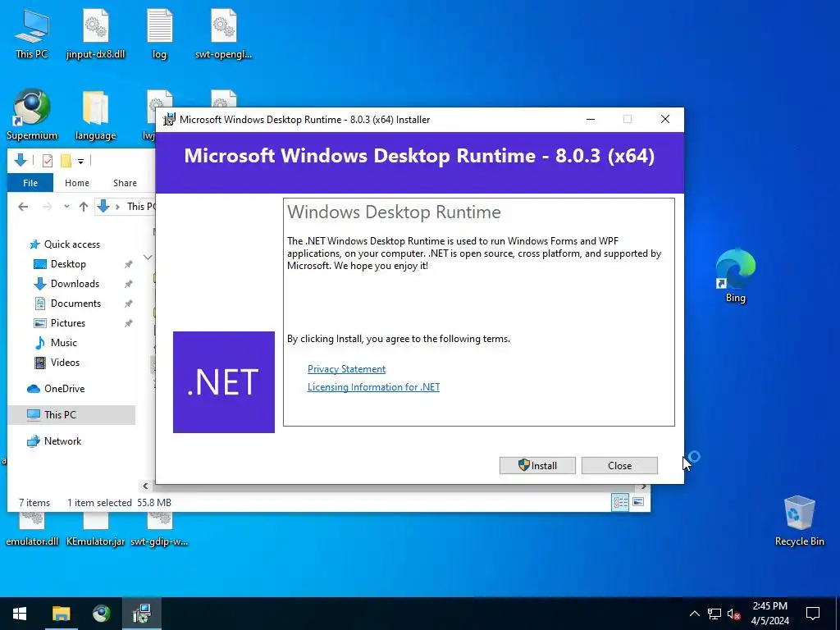Open the taskbar clock and date
The width and height of the screenshot is (840, 630).
(x=769, y=614)
